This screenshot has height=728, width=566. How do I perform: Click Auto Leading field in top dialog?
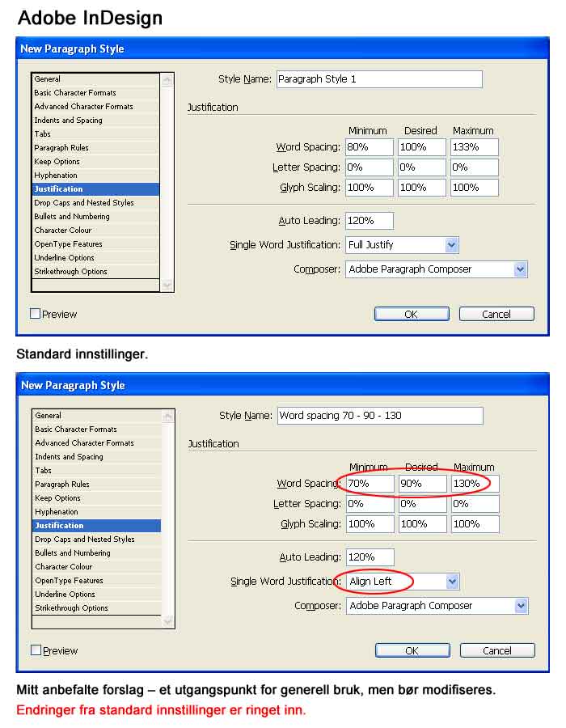click(370, 221)
